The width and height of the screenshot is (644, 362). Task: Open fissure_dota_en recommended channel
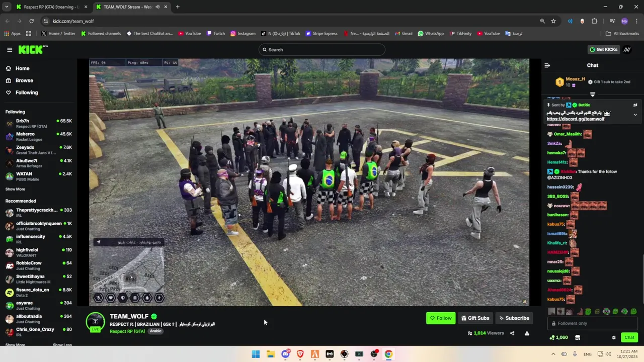[x=39, y=292]
